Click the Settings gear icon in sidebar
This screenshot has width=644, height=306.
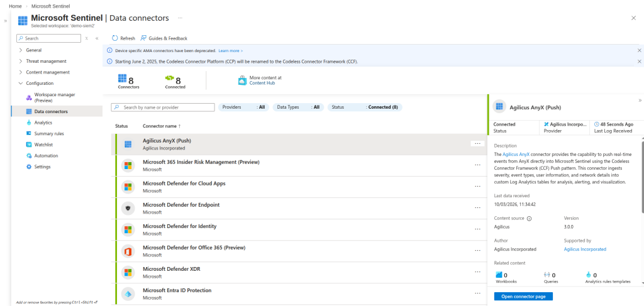tap(29, 167)
